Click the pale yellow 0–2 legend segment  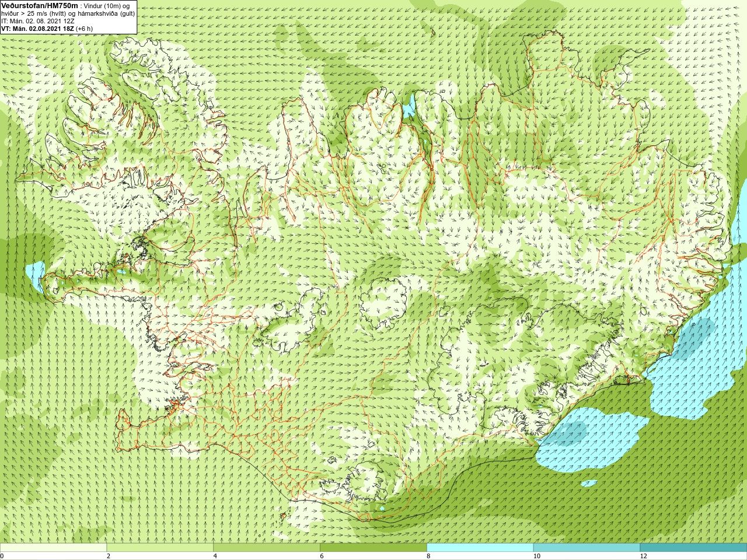[x=53, y=548]
